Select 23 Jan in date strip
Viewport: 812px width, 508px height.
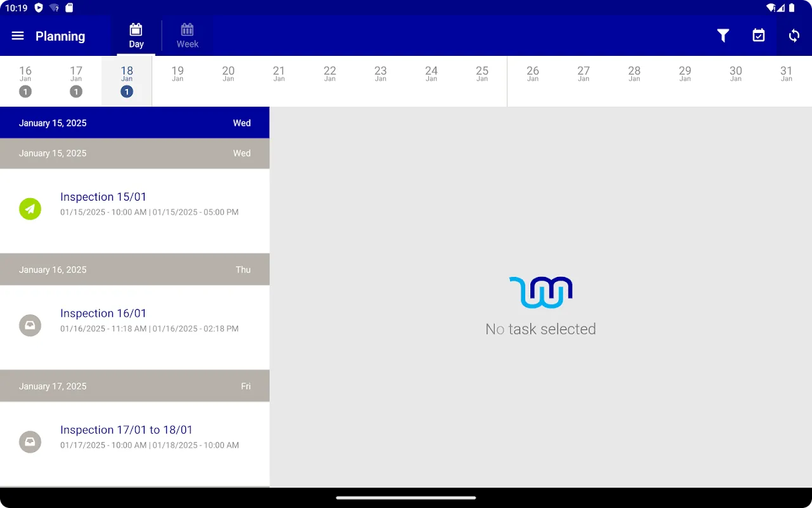pos(381,81)
